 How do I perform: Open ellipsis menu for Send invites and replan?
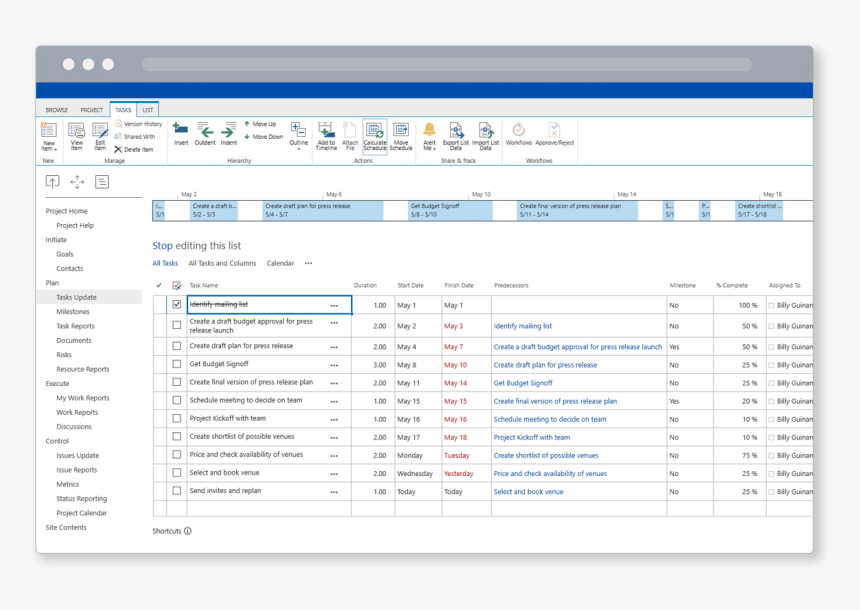[x=335, y=493]
